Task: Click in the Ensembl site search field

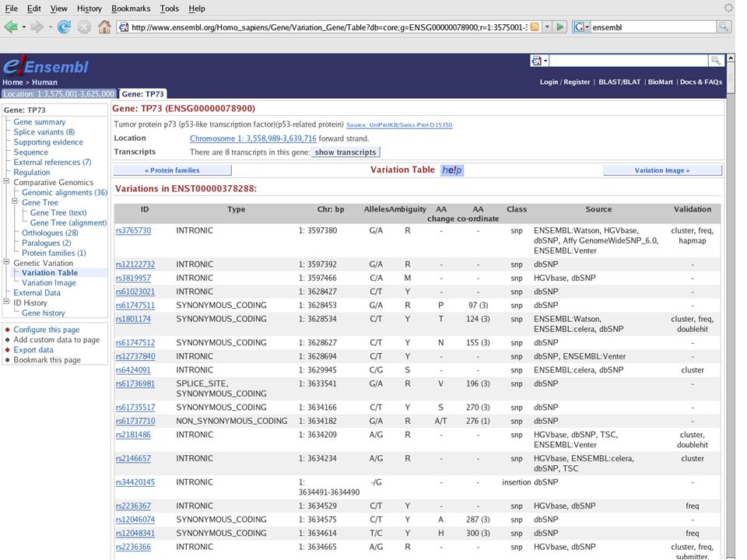Action: point(629,61)
